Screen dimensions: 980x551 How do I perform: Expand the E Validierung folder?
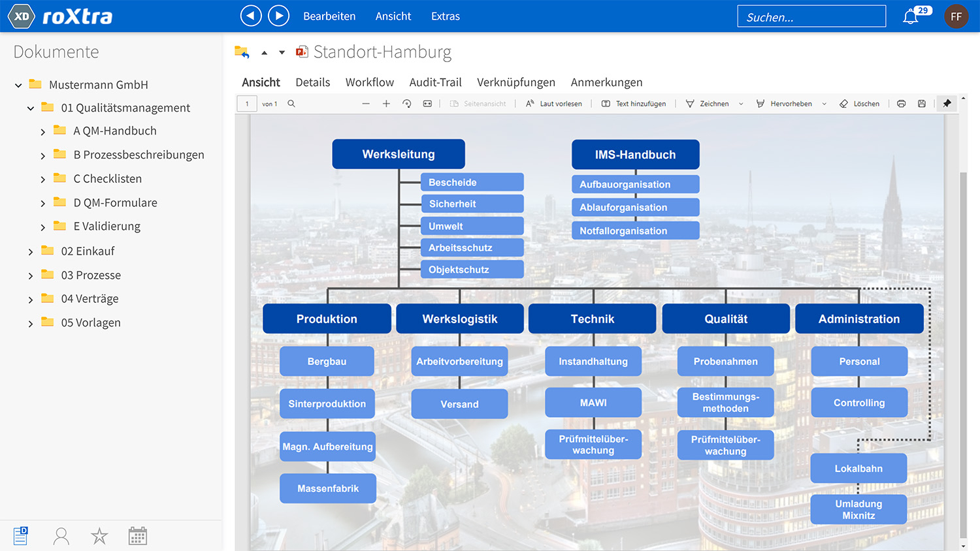[x=43, y=227]
